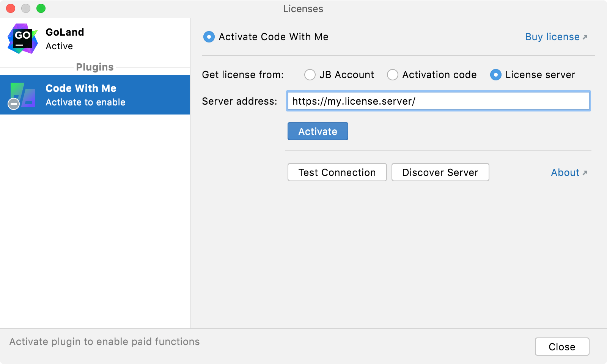Click Discover Server
Image resolution: width=607 pixels, height=364 pixels.
coord(440,172)
